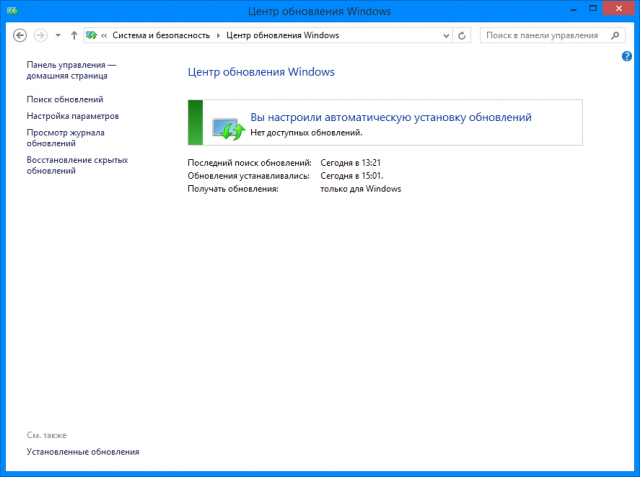Click the update status shield monitor icon

pyautogui.click(x=228, y=129)
